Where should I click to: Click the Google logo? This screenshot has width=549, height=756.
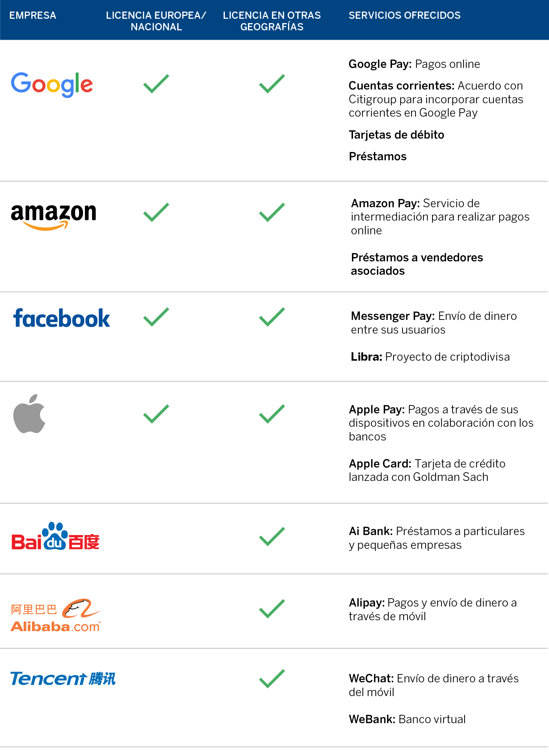(52, 84)
